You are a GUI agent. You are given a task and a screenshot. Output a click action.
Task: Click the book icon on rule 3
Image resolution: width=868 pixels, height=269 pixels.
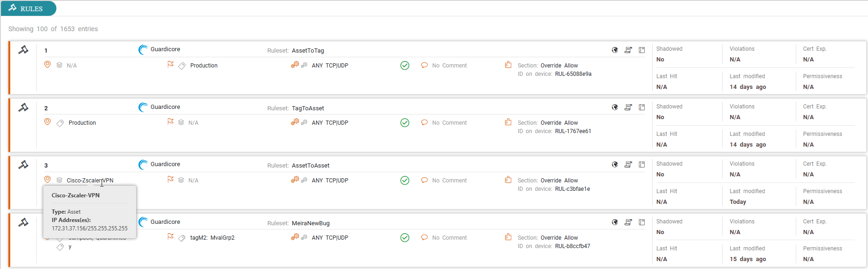(641, 165)
